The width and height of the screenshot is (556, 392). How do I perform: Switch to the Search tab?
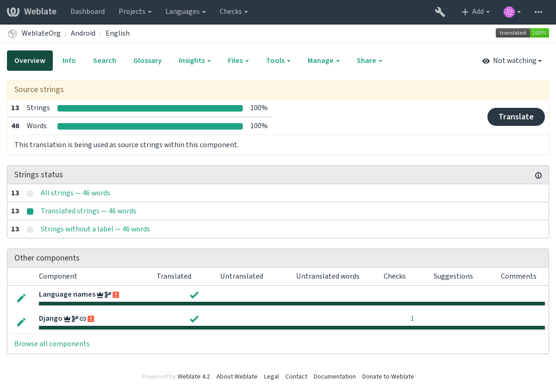coord(105,61)
